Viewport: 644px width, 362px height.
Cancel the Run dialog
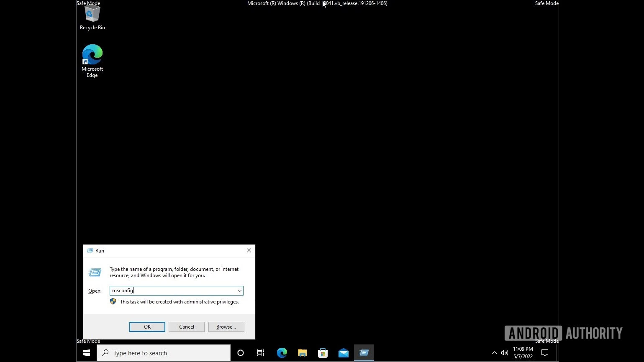pyautogui.click(x=187, y=327)
